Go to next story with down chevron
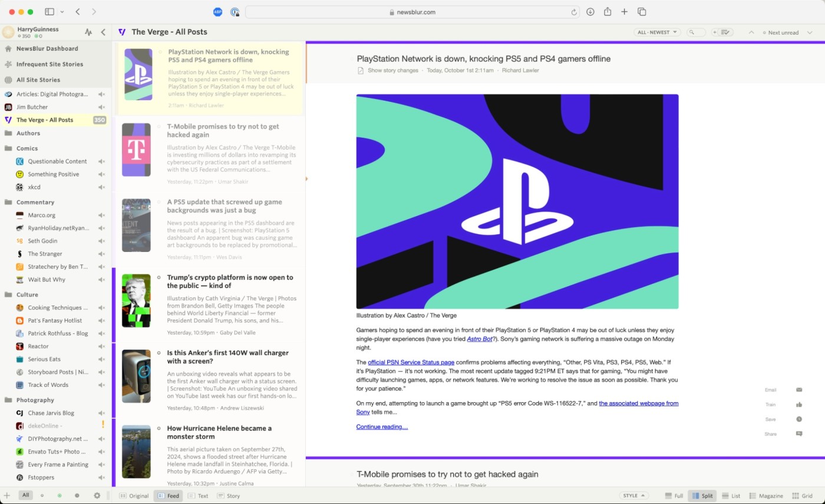The width and height of the screenshot is (825, 504). [810, 32]
